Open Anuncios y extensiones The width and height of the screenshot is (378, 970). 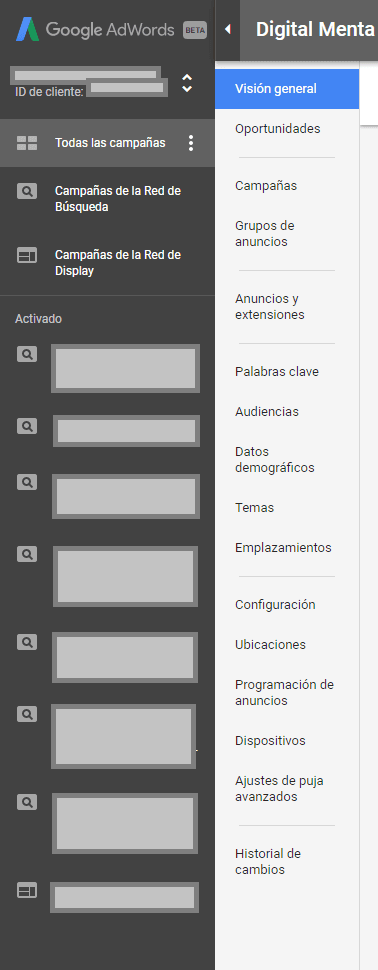(x=270, y=306)
